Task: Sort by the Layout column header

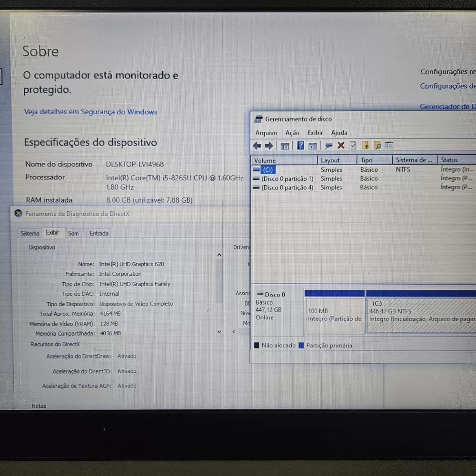Action: tap(337, 160)
